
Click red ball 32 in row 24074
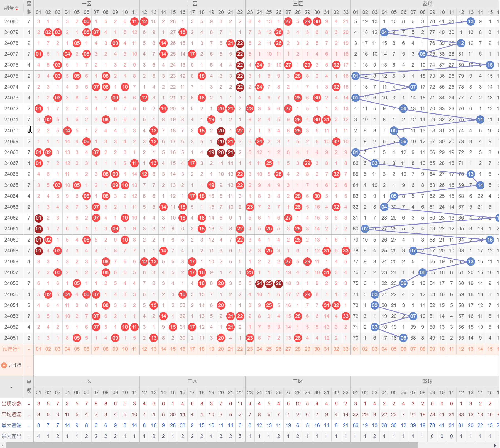[x=336, y=87]
